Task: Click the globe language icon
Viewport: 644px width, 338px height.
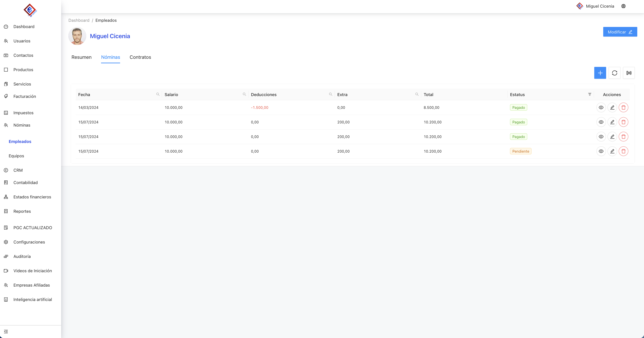Action: click(623, 6)
